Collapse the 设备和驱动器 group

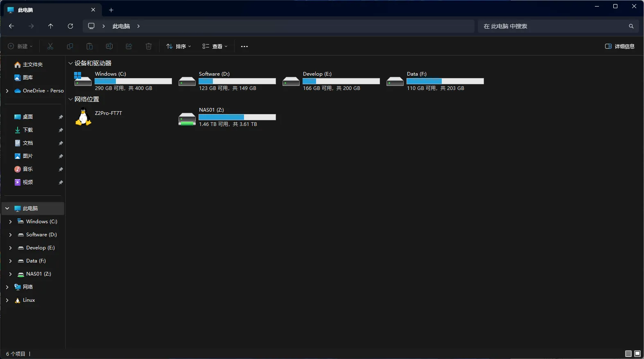(70, 63)
